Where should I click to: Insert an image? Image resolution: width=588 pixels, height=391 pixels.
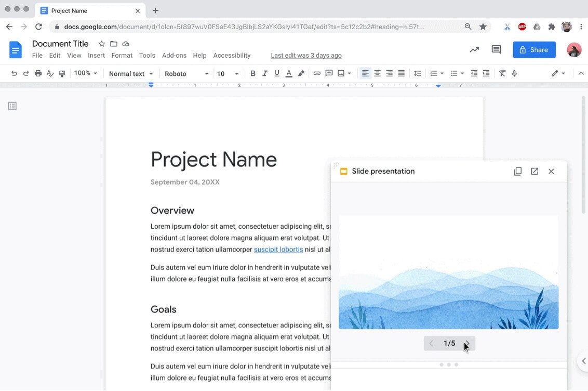[x=341, y=73]
